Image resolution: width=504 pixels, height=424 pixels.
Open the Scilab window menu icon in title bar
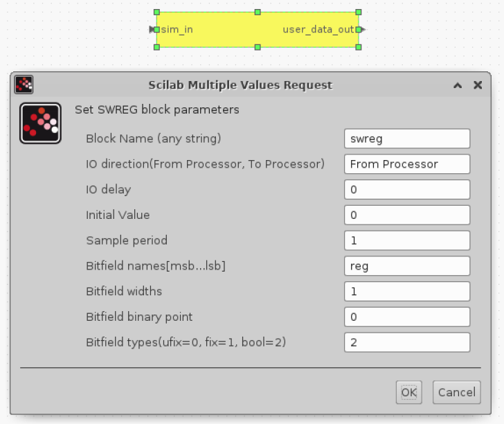pos(24,85)
